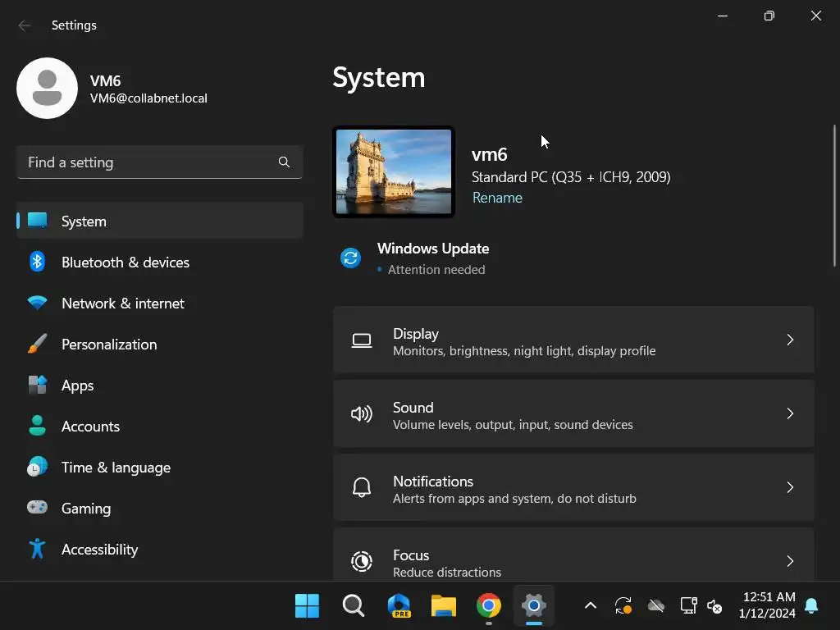Select System in the sidebar

click(160, 221)
